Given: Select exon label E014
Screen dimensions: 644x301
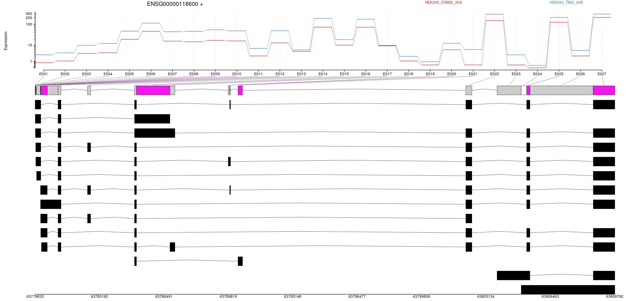Looking at the screenshot, I should point(323,74).
